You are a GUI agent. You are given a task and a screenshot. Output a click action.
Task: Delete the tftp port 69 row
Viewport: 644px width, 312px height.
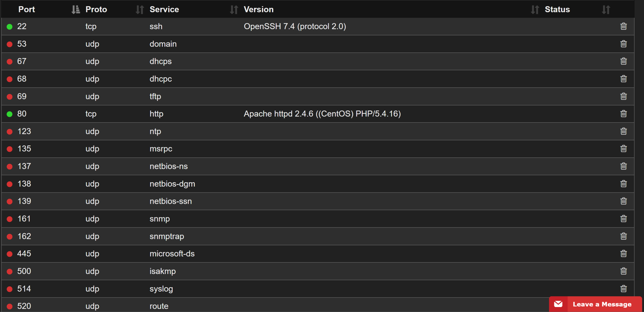coord(624,96)
